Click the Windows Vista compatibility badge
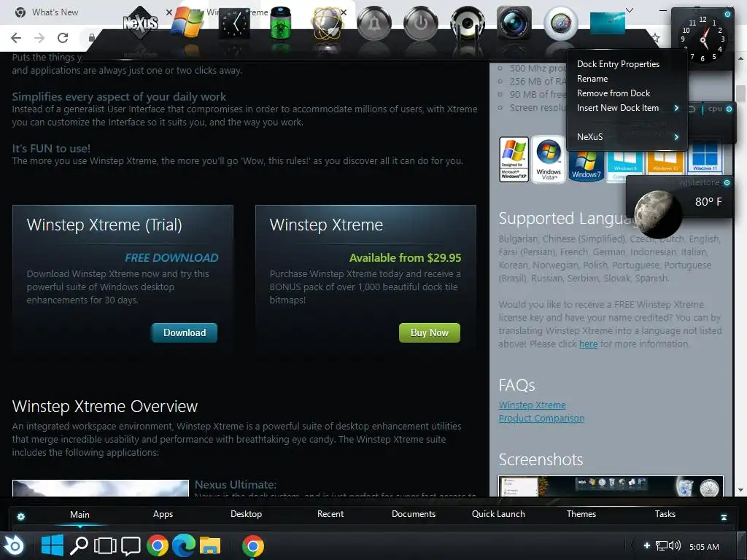The image size is (747, 560). pos(549,159)
